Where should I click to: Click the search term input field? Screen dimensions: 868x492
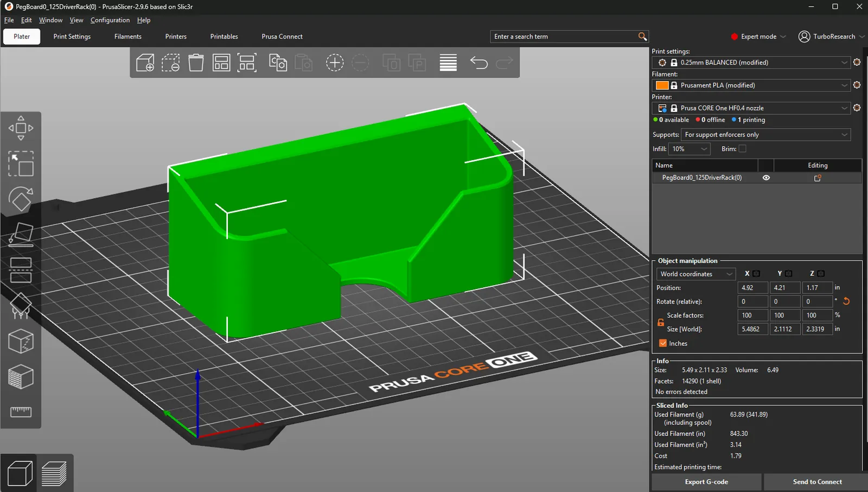(x=564, y=36)
